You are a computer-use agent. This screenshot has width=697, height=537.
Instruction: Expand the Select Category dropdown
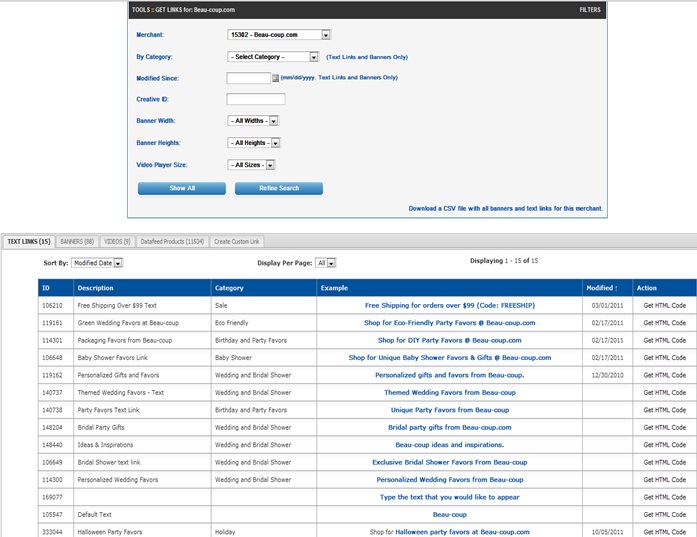click(x=273, y=57)
